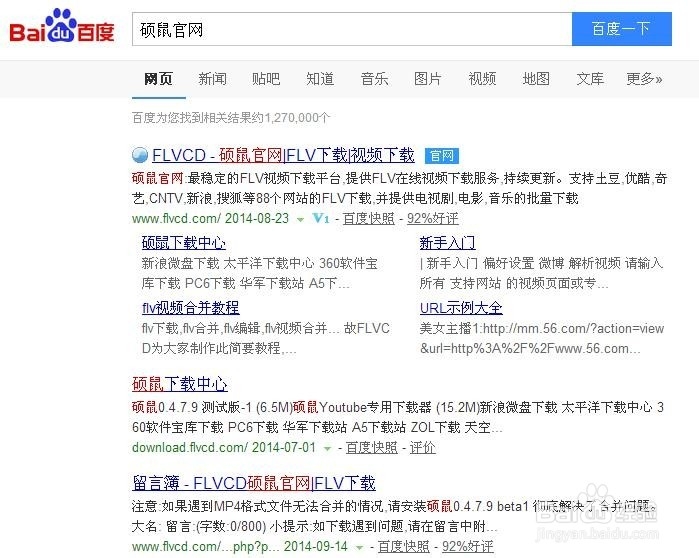Switch to the 文库 tab
Image resolution: width=699 pixels, height=558 pixels.
tap(590, 79)
